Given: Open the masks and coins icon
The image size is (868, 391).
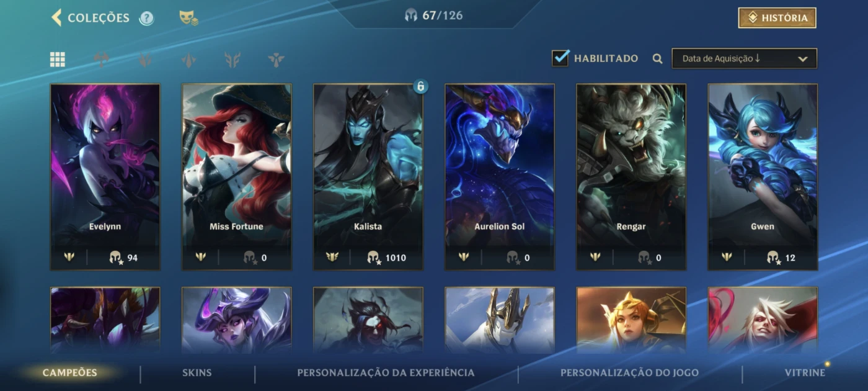Looking at the screenshot, I should pos(188,18).
